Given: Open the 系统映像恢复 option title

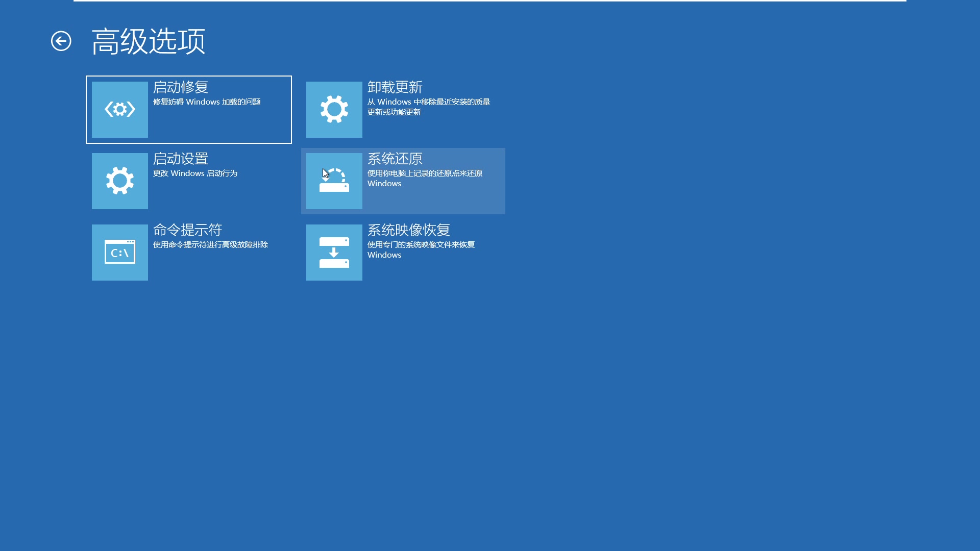Looking at the screenshot, I should (x=409, y=230).
